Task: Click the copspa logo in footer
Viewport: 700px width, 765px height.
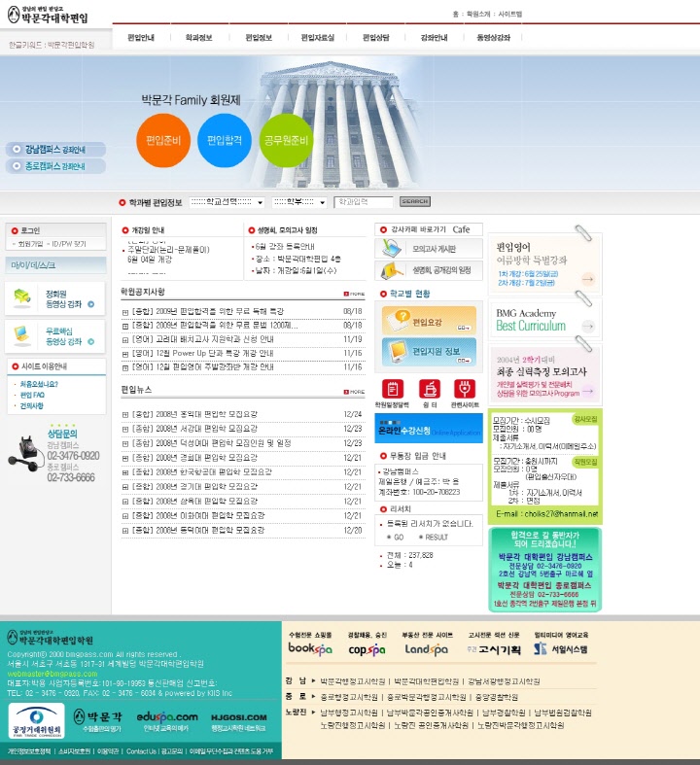Action: tap(367, 649)
